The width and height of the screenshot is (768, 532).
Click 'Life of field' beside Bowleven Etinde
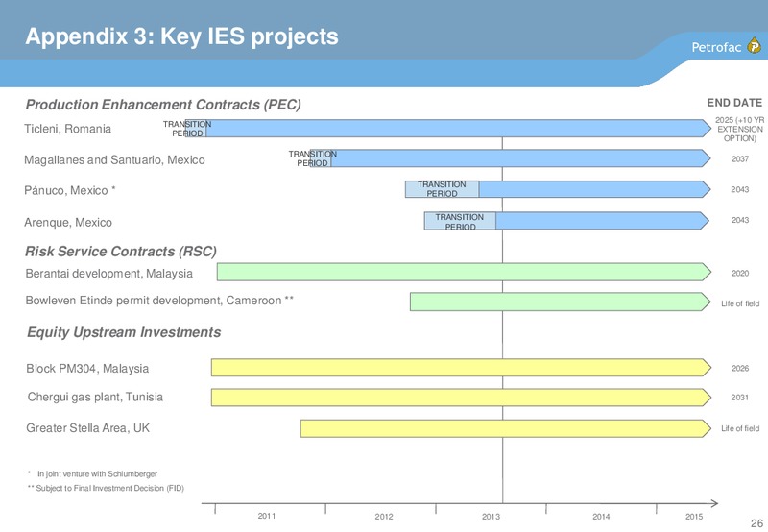click(x=740, y=303)
